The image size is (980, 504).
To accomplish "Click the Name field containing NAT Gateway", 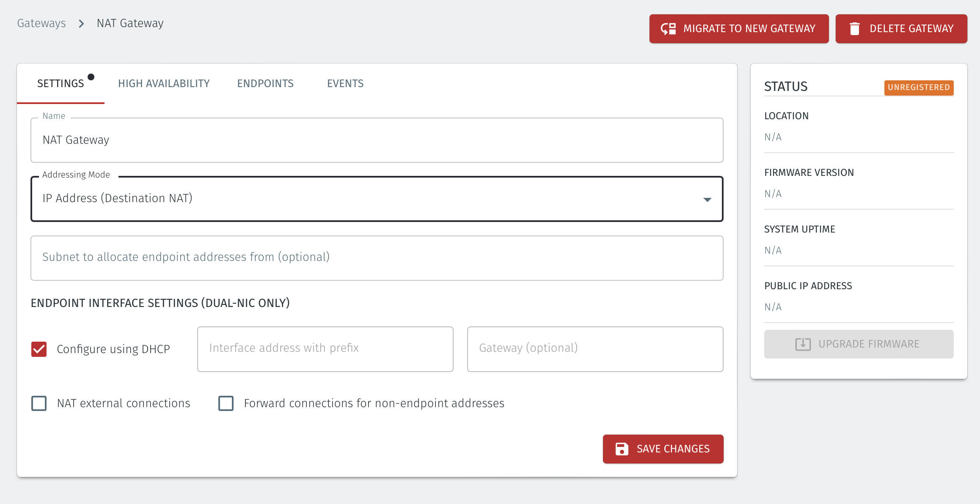I will pyautogui.click(x=377, y=140).
